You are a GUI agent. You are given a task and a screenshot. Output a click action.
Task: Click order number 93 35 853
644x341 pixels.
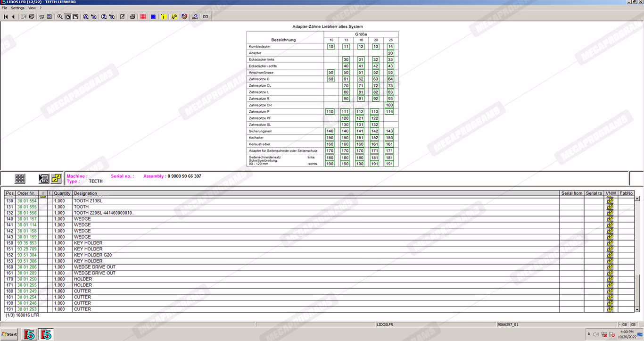[x=27, y=243]
